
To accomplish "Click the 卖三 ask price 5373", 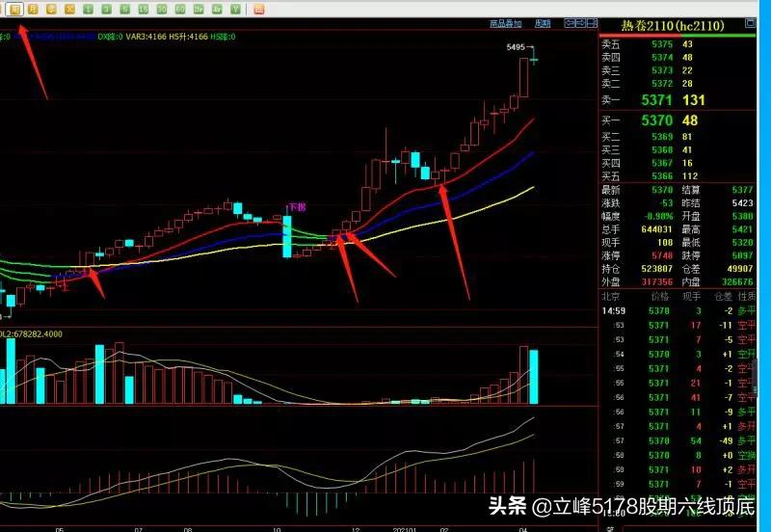I will click(662, 70).
